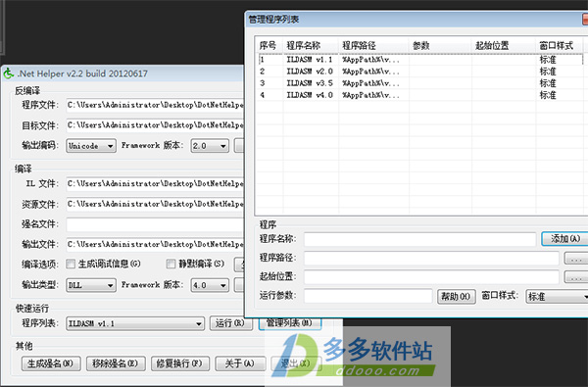Click the 帮助(H) button
This screenshot has width=588, height=387.
tap(456, 296)
